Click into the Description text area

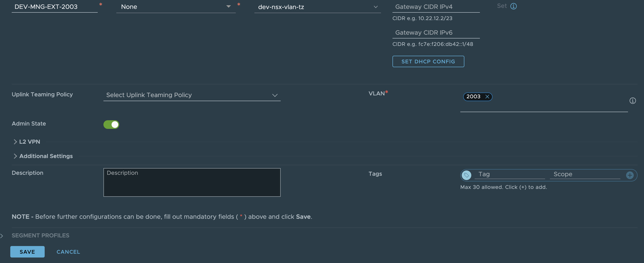tap(192, 182)
